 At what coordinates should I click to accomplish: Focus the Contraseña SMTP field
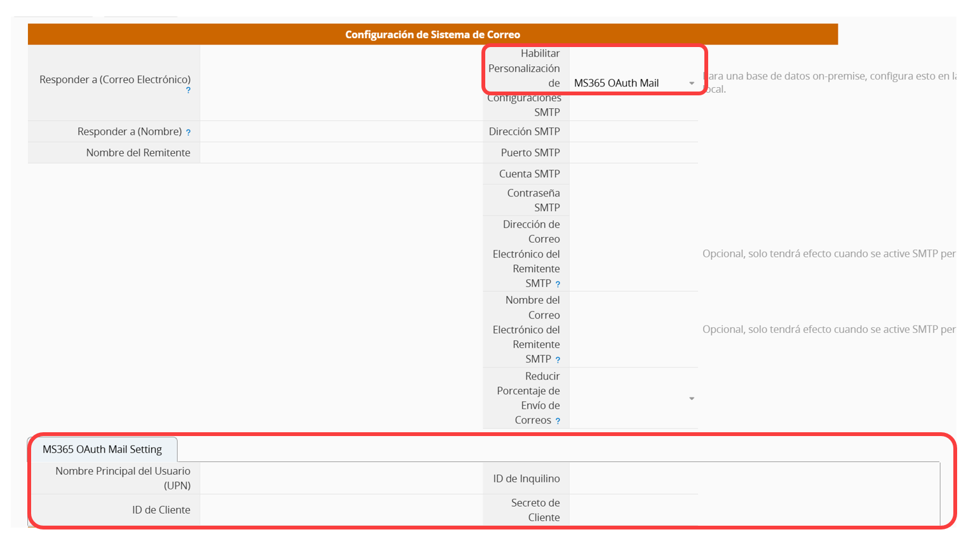(x=633, y=200)
